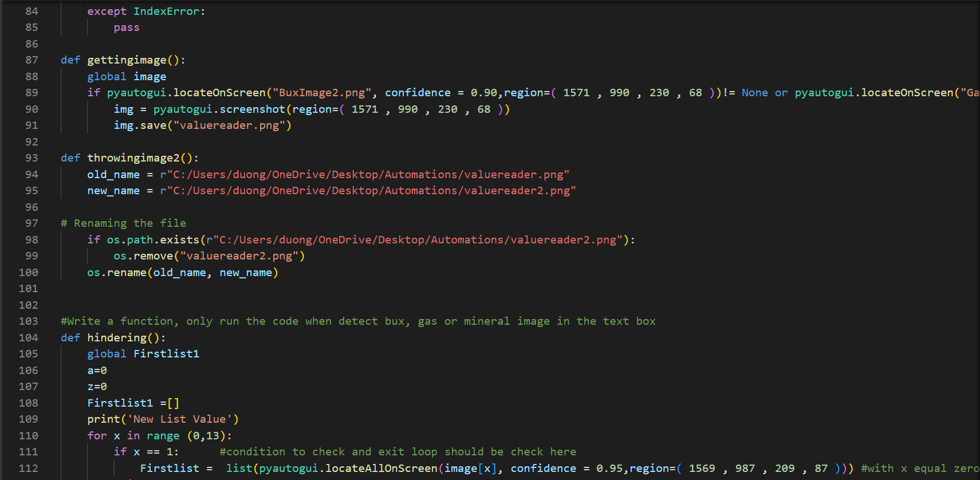Click '0.90' confidence value on line 89
The image size is (980, 480).
(x=484, y=93)
